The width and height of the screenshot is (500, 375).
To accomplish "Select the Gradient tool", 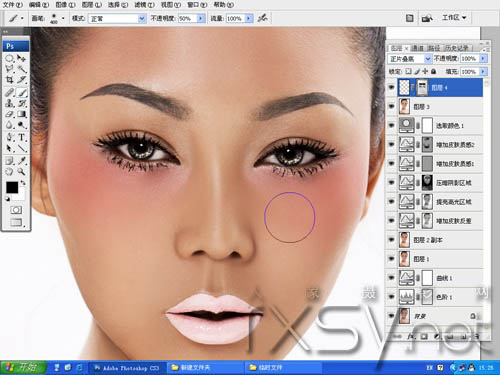I will (x=22, y=114).
